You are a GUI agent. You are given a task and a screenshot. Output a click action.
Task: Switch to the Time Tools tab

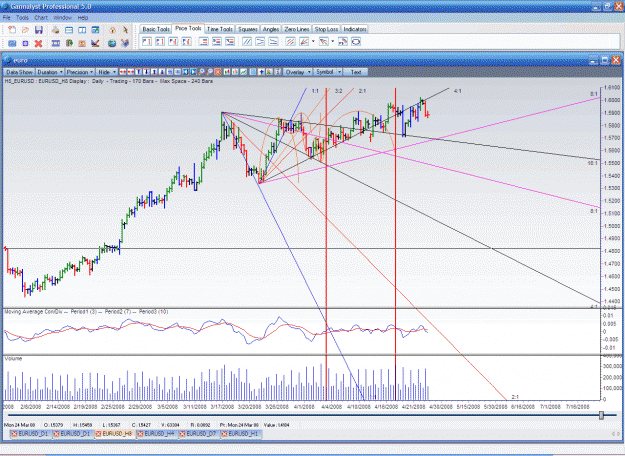(220, 29)
